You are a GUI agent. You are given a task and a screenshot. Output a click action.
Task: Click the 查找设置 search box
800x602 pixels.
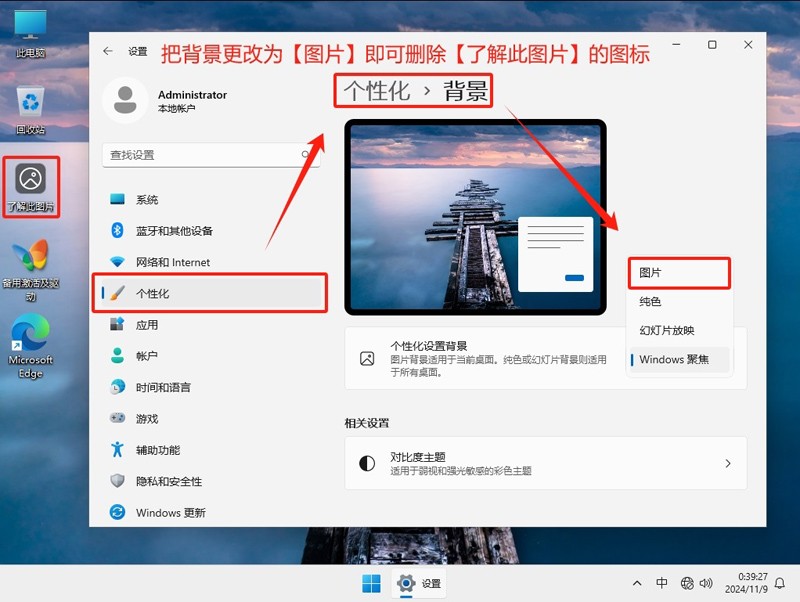(x=205, y=155)
